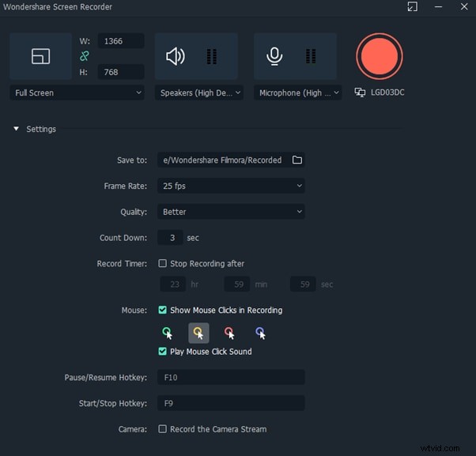
Task: Click the aspect ratio lock link icon
Action: [85, 56]
